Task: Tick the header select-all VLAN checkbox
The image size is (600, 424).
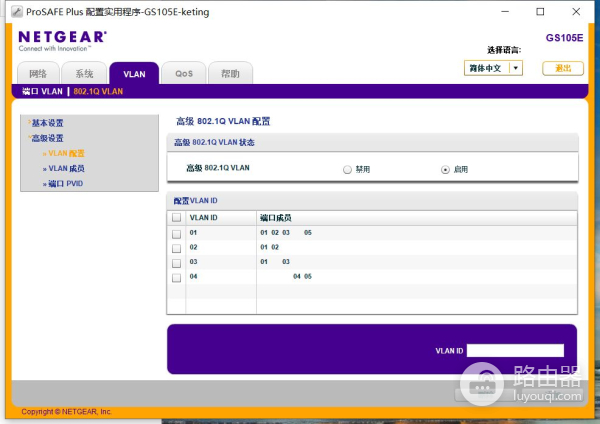Action: pyautogui.click(x=176, y=218)
